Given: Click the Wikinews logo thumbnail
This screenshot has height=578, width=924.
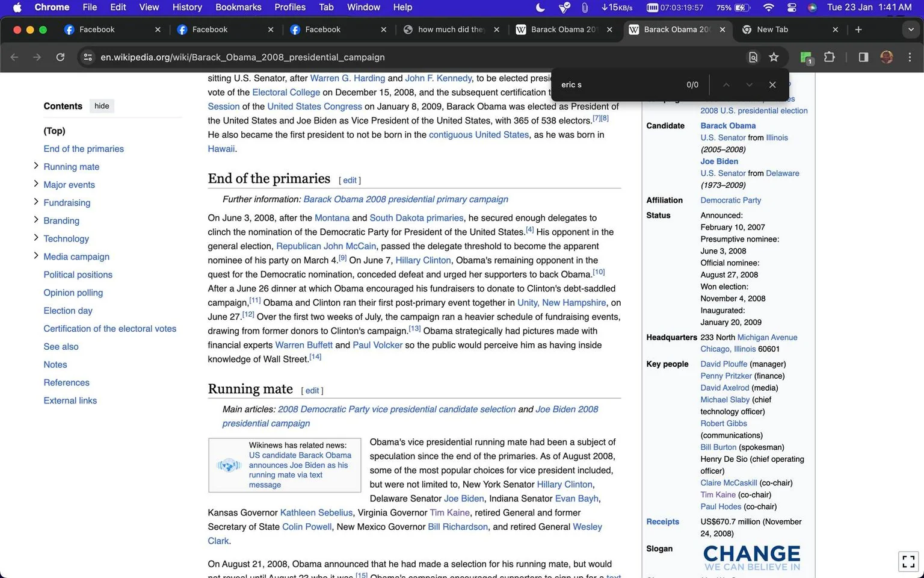Looking at the screenshot, I should 229,465.
